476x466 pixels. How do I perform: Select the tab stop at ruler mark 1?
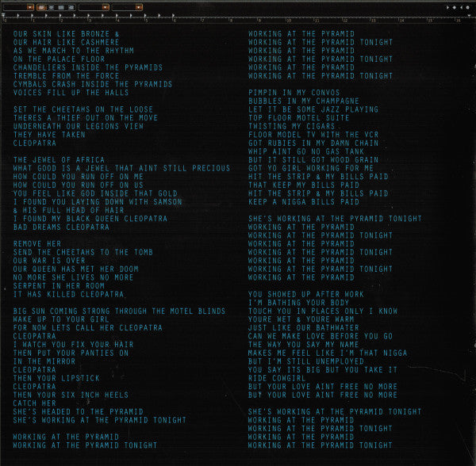(x=33, y=16)
